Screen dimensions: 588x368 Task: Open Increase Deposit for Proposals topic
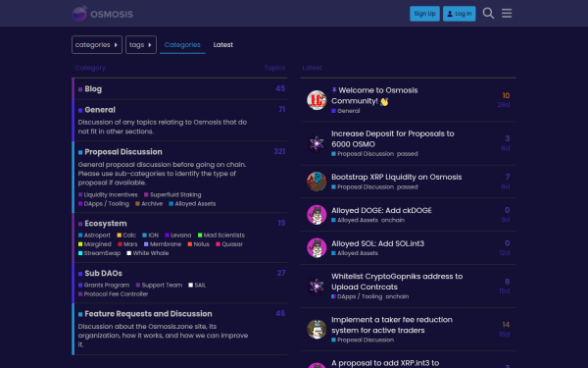click(x=393, y=139)
